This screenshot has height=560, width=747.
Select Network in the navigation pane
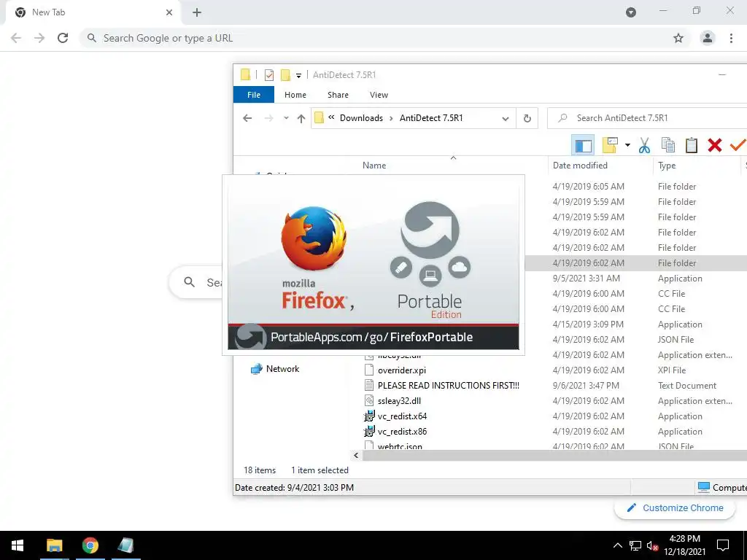(282, 368)
